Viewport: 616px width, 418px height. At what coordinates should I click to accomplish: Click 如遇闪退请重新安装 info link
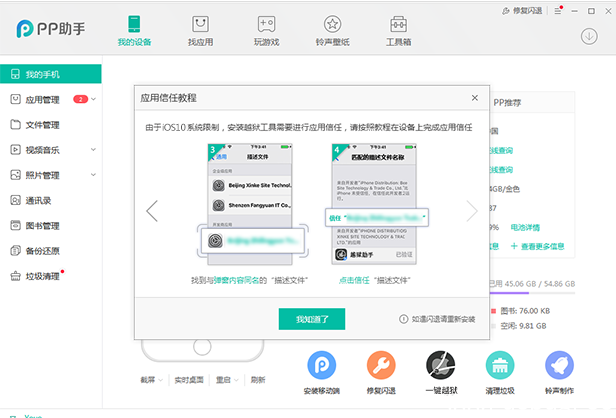tap(437, 319)
